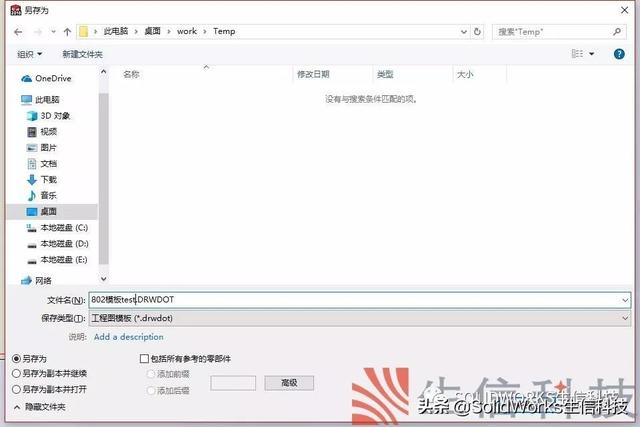
Task: Open 图片 folder in sidebar
Action: [42, 147]
